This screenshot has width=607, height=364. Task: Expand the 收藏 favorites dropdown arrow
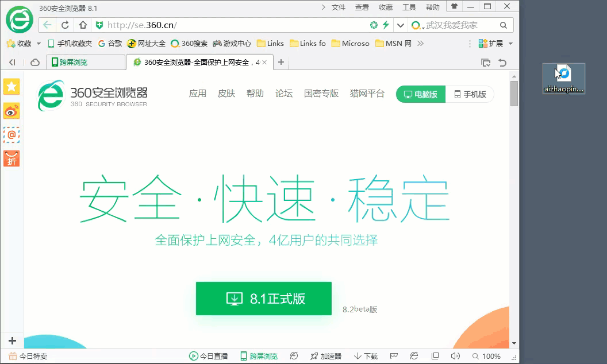pos(39,43)
